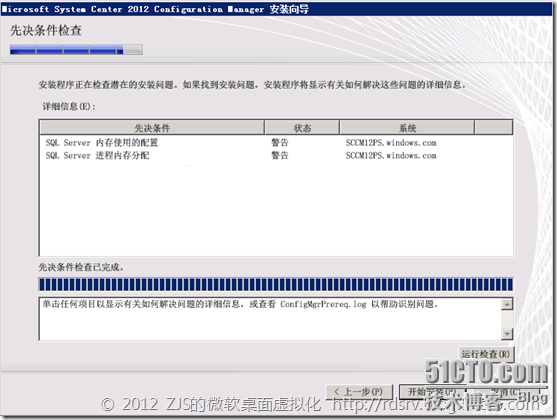Click details box scrollbar down arrow
The width and height of the screenshot is (557, 420).
click(x=507, y=334)
